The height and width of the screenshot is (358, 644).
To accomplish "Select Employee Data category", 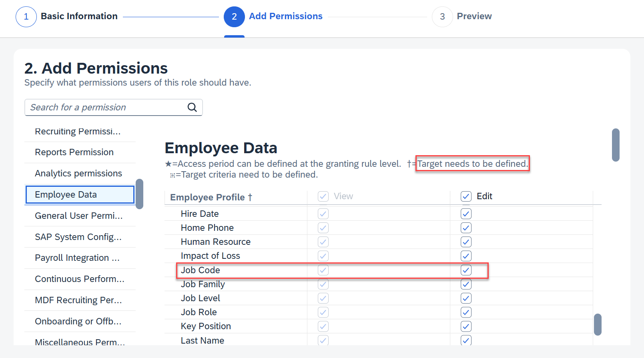I will coord(80,194).
